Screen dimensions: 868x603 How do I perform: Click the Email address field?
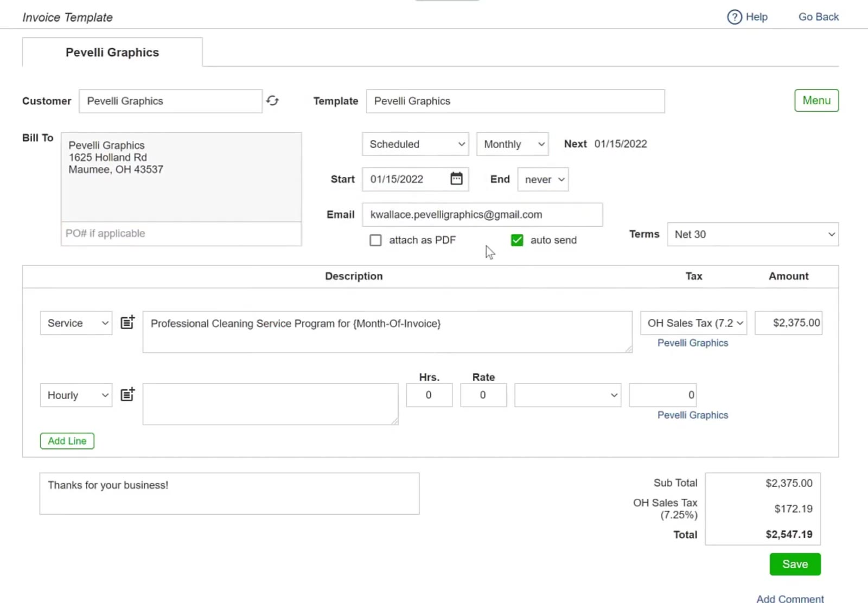(x=482, y=215)
